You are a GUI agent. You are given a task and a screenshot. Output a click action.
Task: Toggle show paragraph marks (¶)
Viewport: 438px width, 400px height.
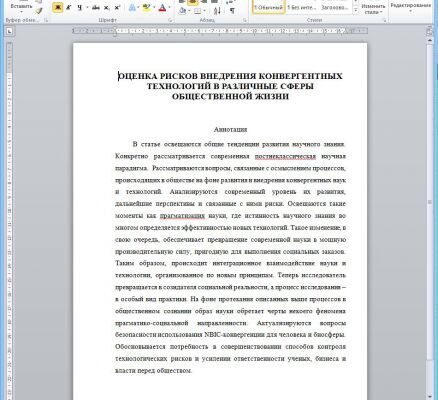[x=232, y=11]
